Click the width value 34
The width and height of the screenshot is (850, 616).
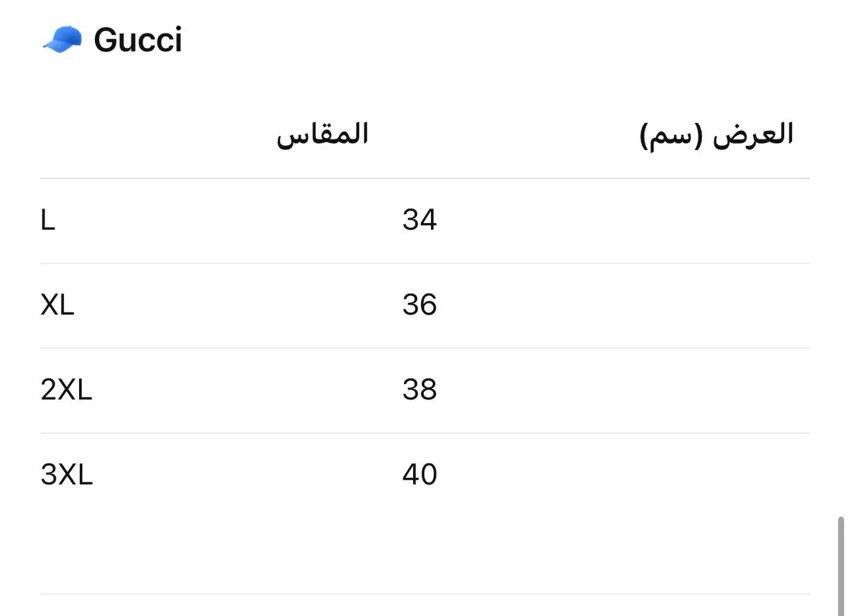[420, 220]
